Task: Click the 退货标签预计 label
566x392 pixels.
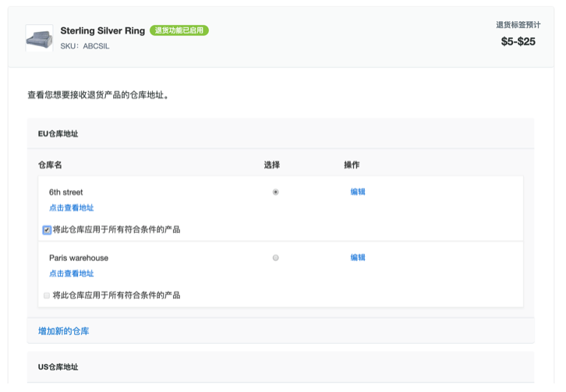Action: [518, 25]
